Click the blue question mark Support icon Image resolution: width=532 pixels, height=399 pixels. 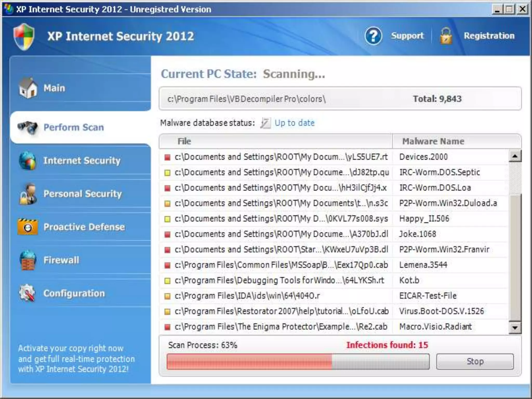[x=373, y=36]
